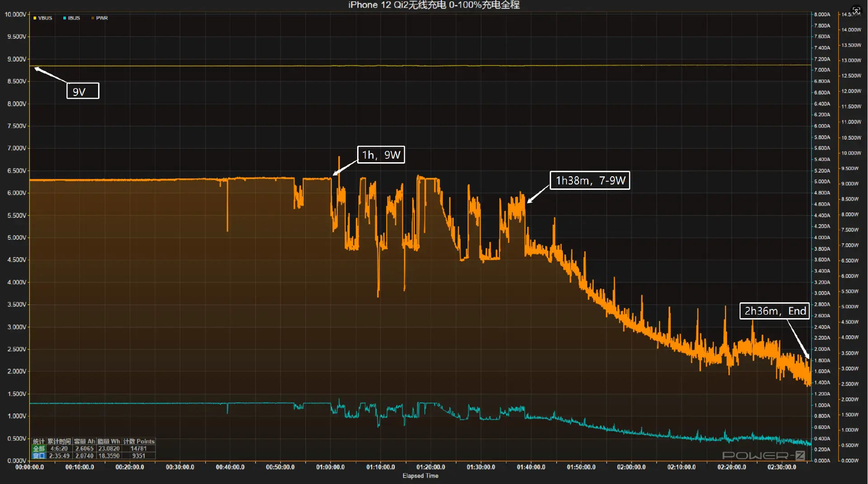The height and width of the screenshot is (484, 868).
Task: Click the 计数 Points column header
Action: [x=139, y=442]
